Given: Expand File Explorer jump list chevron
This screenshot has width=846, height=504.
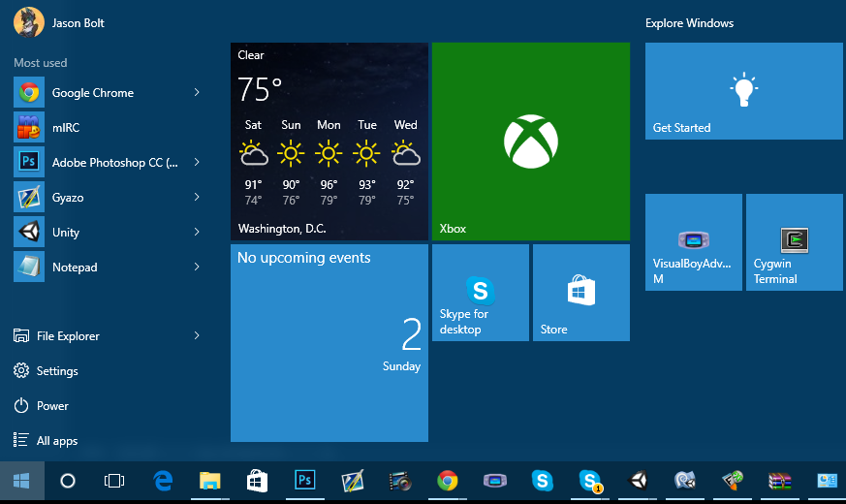Looking at the screenshot, I should pyautogui.click(x=197, y=335).
